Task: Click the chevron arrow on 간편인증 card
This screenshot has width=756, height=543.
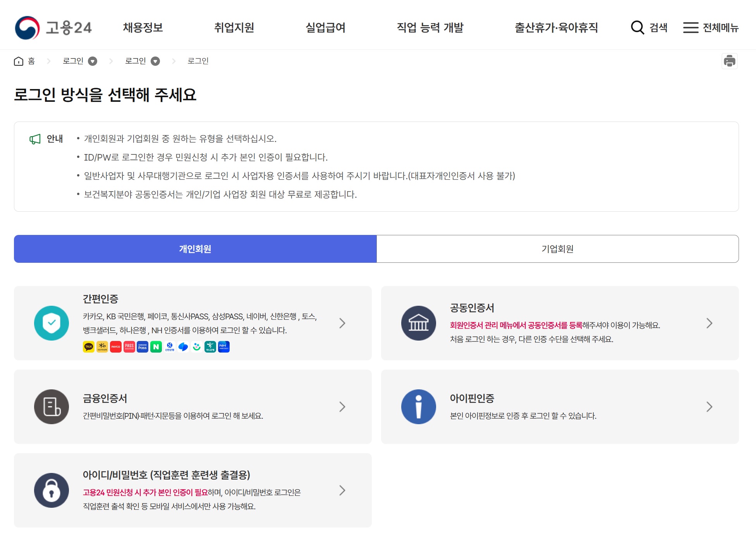Action: point(342,323)
